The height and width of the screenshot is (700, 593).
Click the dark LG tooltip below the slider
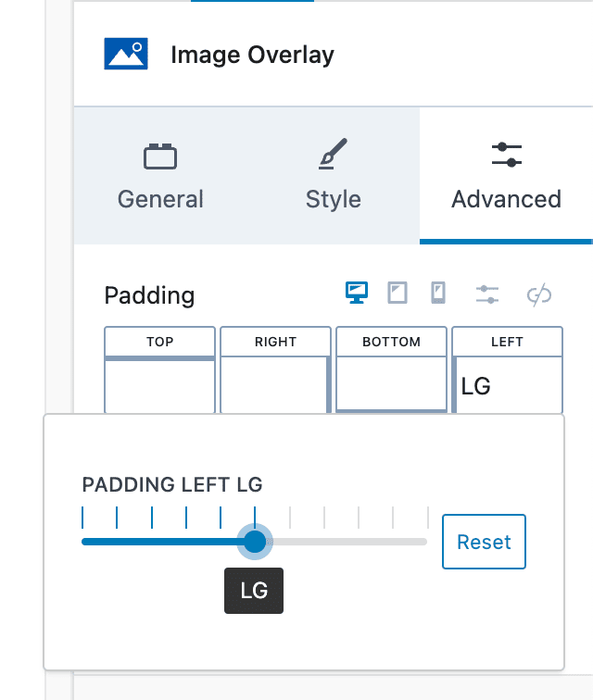254,591
